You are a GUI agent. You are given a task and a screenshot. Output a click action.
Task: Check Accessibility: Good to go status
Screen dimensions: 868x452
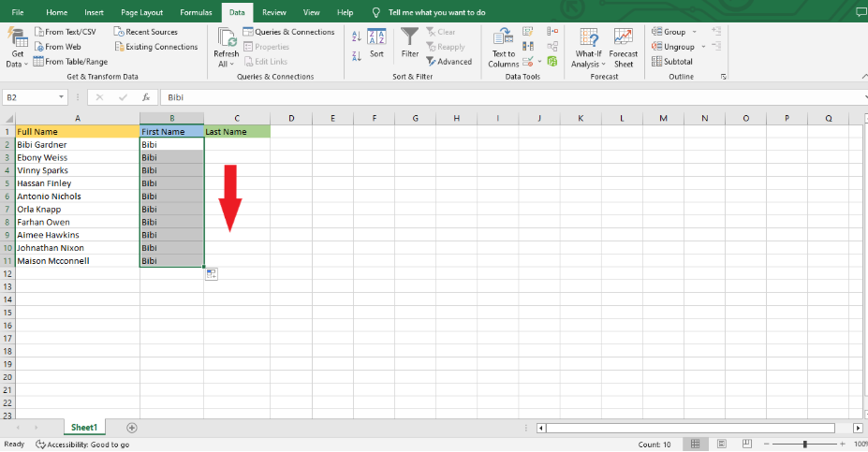click(x=82, y=445)
